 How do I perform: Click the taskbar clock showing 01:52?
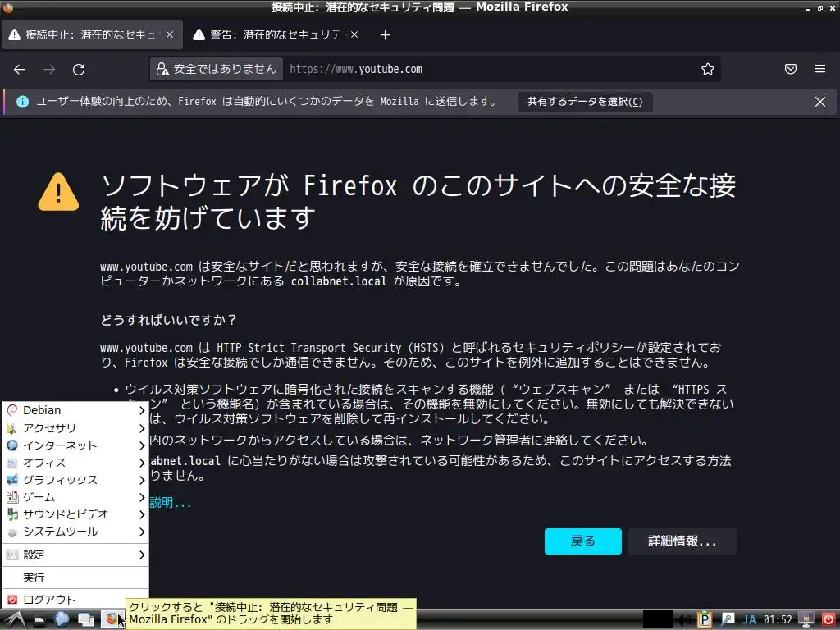pos(778,620)
